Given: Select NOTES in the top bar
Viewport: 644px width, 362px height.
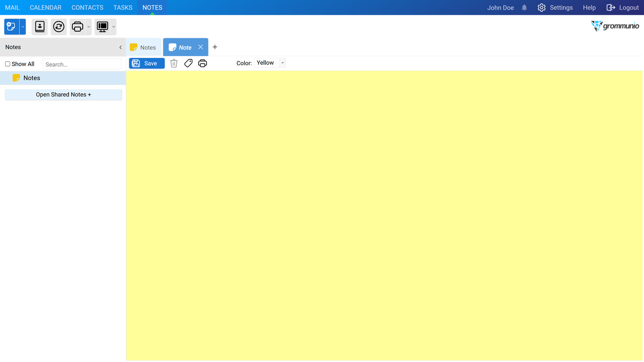Looking at the screenshot, I should (152, 7).
